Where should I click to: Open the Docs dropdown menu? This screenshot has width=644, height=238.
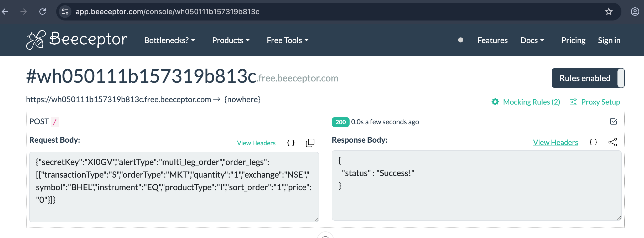coord(532,40)
